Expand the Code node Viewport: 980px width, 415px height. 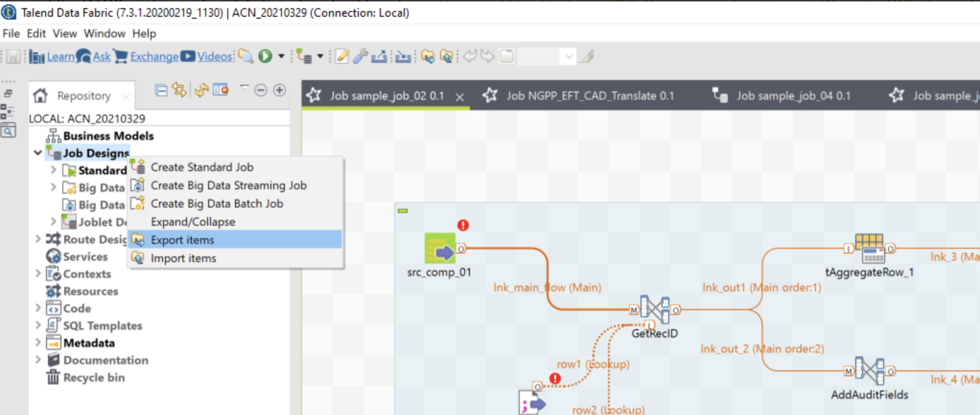tap(38, 308)
